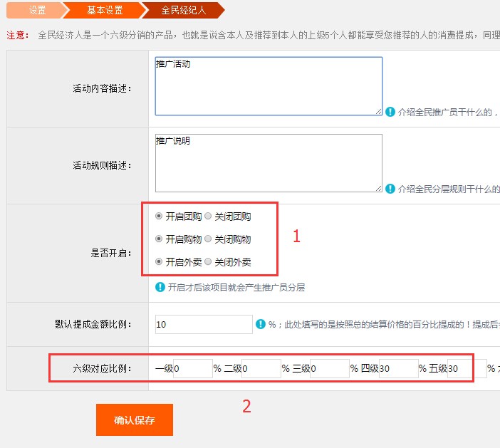Click info icon beside activity rules description
The height and width of the screenshot is (448, 500).
pos(390,189)
